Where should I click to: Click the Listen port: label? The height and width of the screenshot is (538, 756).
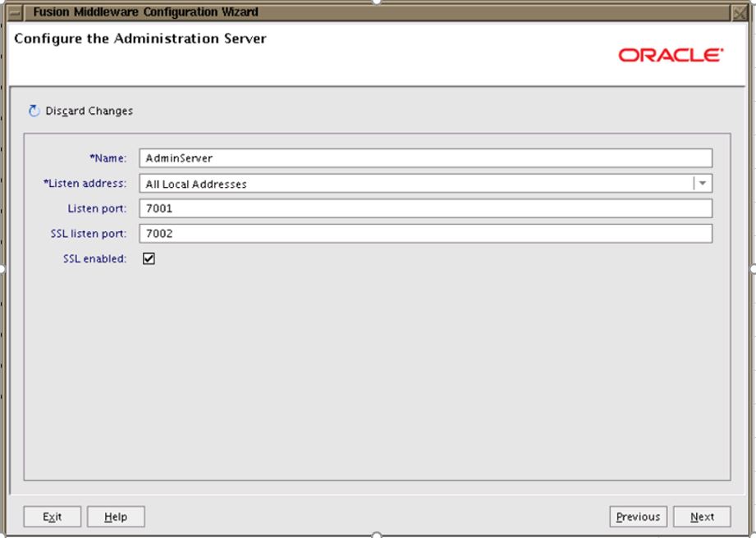[x=97, y=208]
